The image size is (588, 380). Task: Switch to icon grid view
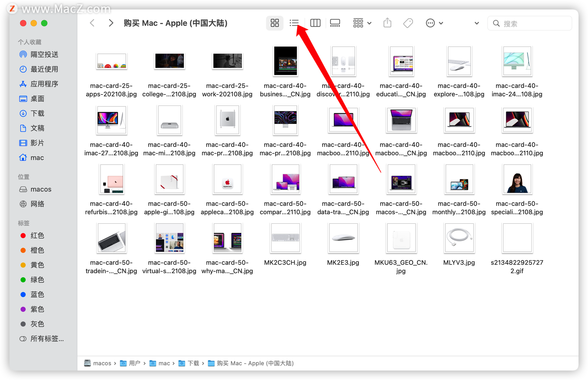click(275, 23)
